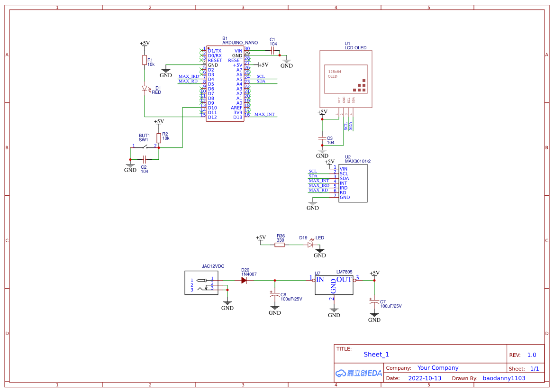Select the red LED D1 symbol

pos(145,89)
